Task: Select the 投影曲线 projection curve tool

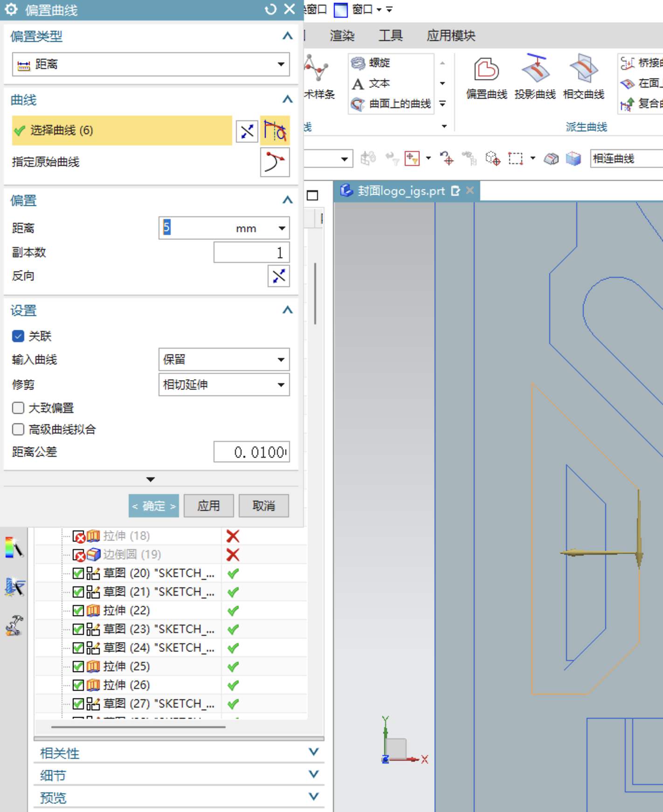Action: 535,78
